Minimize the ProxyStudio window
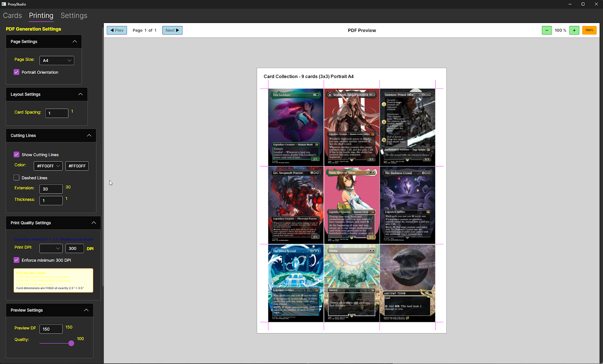 click(x=570, y=4)
